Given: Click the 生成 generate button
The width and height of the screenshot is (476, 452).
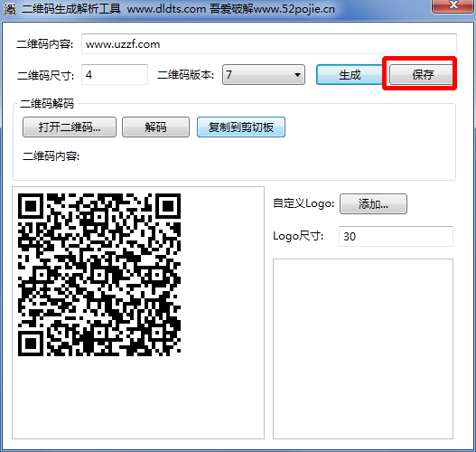Looking at the screenshot, I should click(350, 75).
